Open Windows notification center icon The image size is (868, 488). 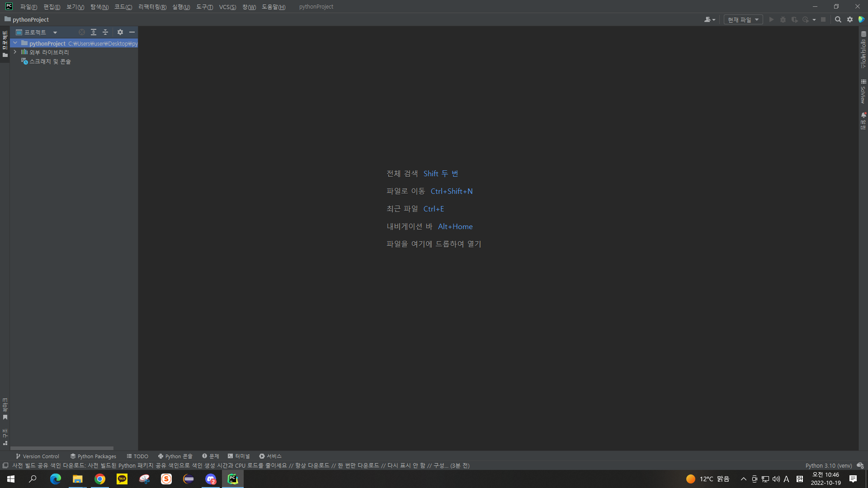[853, 479]
